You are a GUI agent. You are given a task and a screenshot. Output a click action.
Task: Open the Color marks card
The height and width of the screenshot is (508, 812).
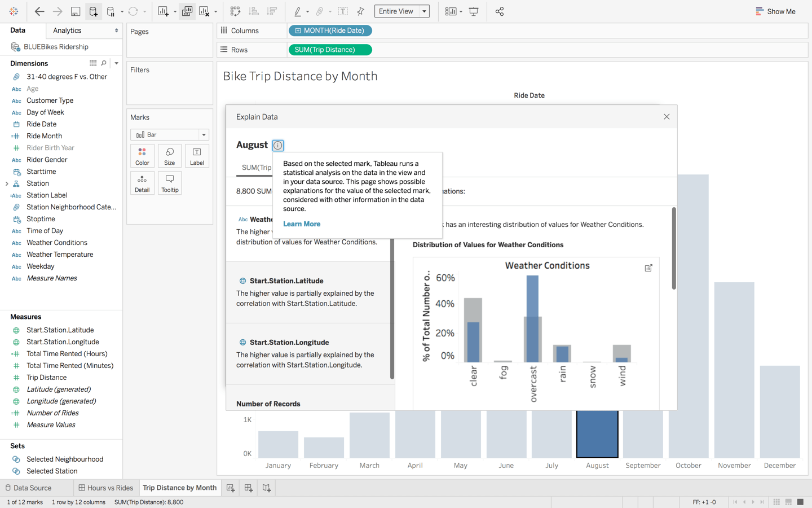tap(142, 156)
